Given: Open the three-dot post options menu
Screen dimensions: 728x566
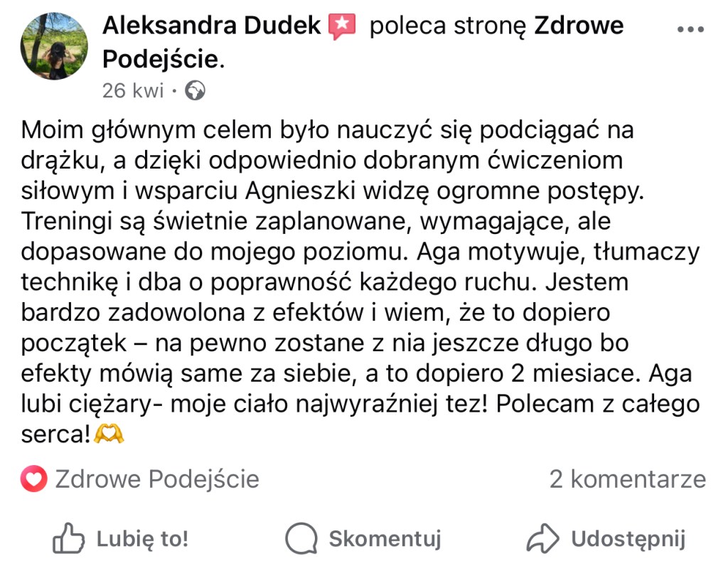Looking at the screenshot, I should coord(690,30).
